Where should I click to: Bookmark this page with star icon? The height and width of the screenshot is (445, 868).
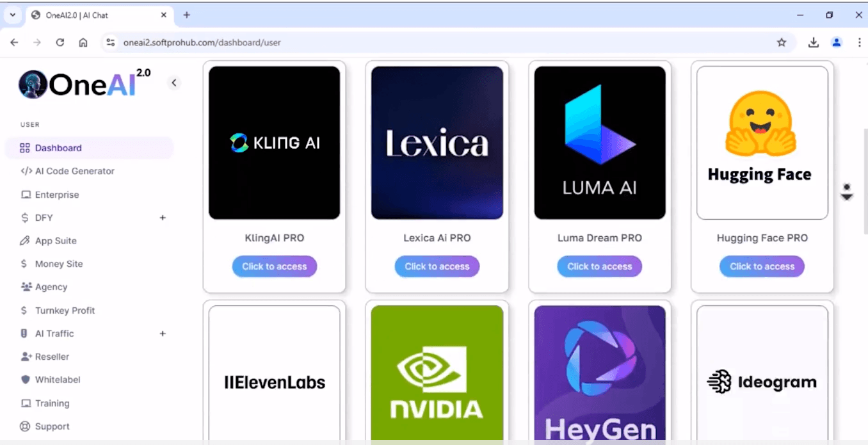tap(782, 42)
